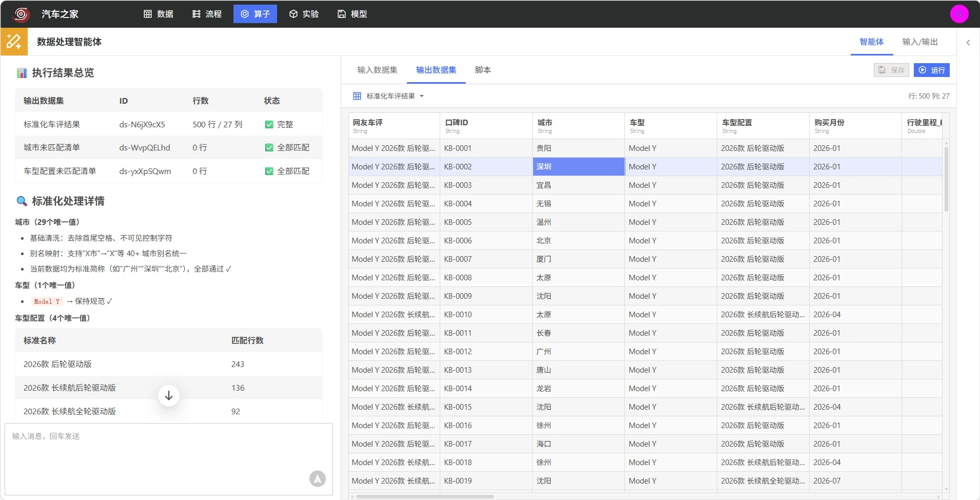Viewport: 980px width, 500px height.
Task: Open the 输入数据集 tab
Action: pos(377,70)
